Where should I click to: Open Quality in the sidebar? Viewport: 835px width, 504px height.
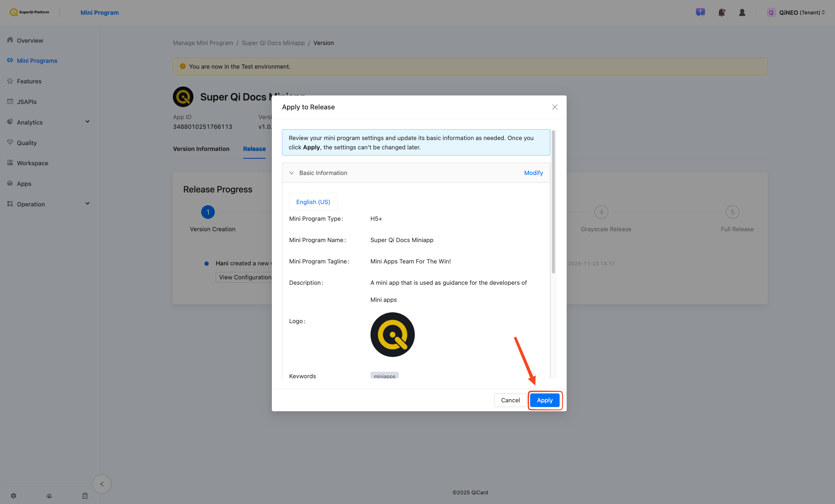[x=27, y=143]
